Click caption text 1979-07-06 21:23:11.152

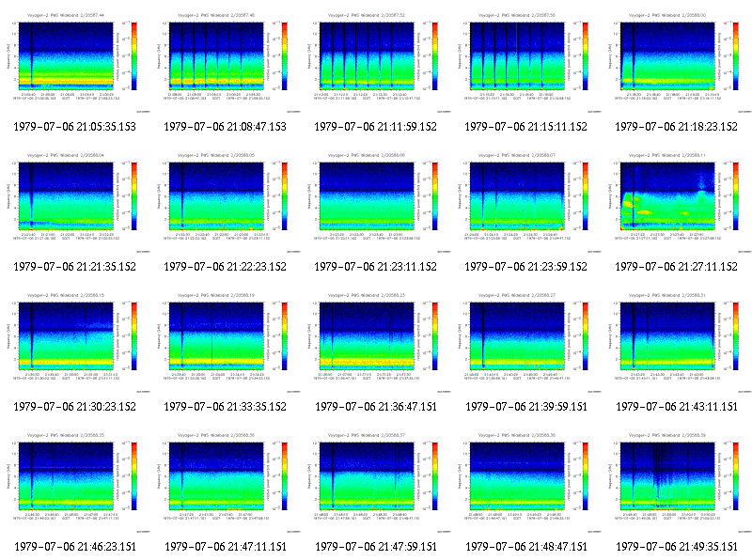pyautogui.click(x=375, y=267)
